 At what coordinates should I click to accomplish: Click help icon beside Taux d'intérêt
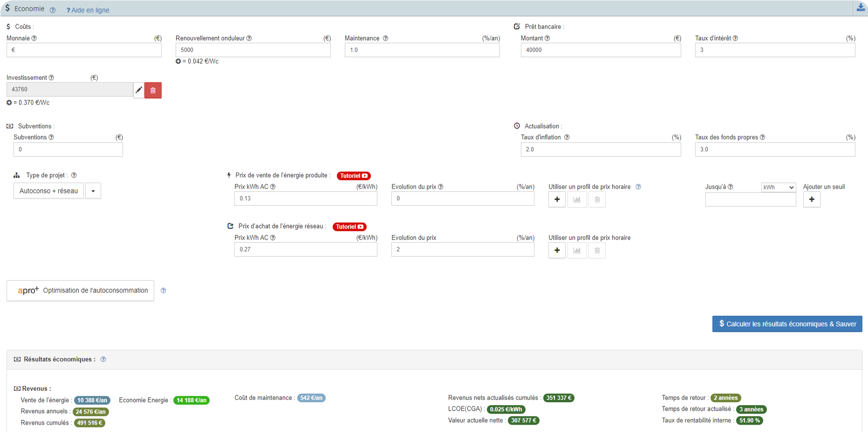point(735,38)
